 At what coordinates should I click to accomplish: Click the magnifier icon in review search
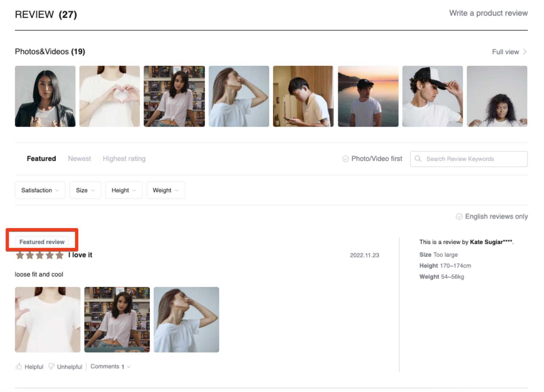pos(418,159)
